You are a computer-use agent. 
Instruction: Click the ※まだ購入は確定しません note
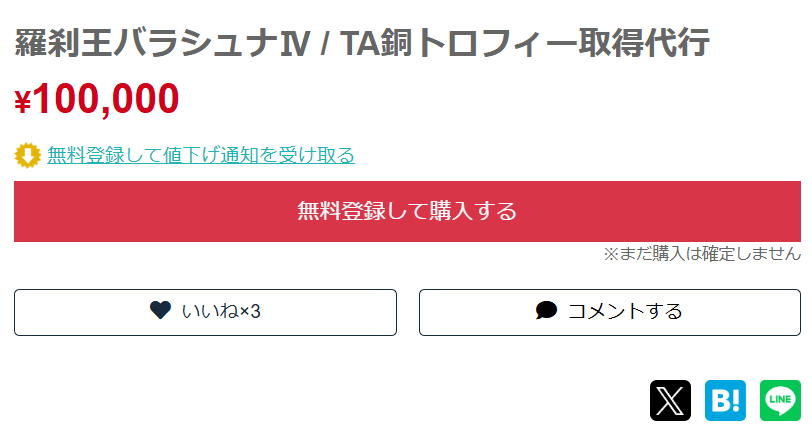coord(702,254)
